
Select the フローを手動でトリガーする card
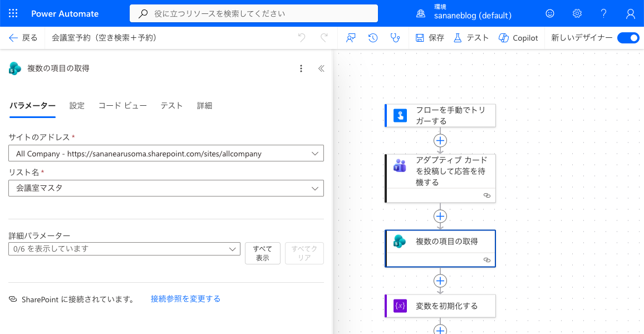click(440, 115)
